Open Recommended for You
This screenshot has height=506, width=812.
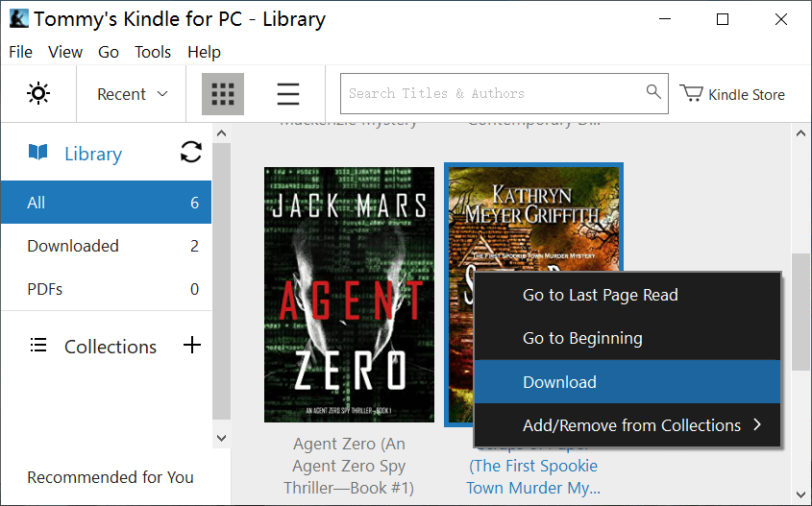111,477
